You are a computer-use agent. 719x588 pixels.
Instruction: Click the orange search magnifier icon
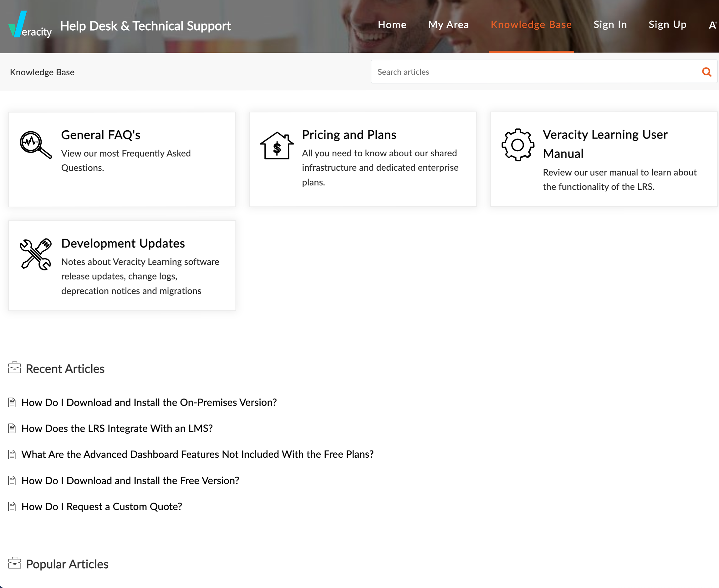tap(707, 72)
